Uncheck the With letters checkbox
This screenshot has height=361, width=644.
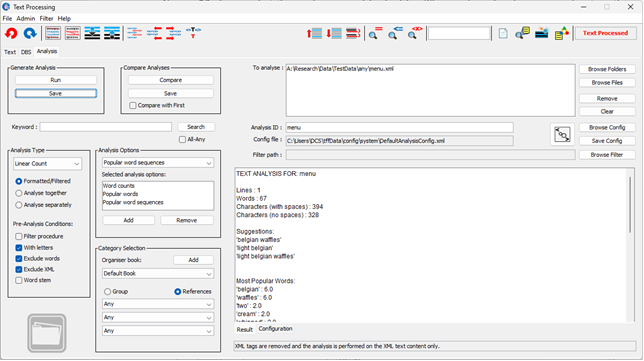(x=18, y=248)
